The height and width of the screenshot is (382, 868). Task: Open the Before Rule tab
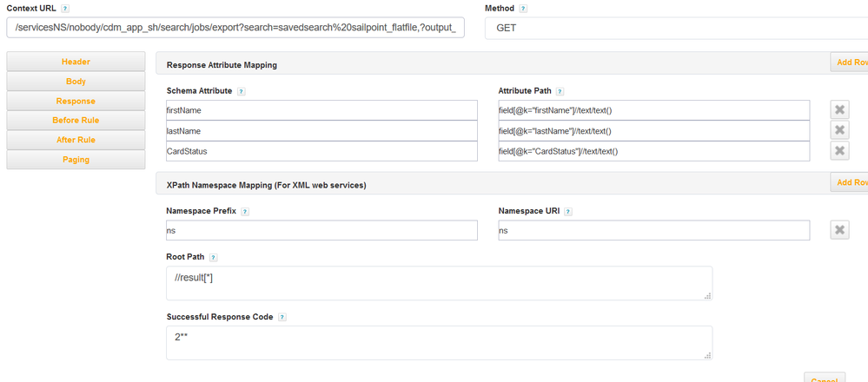tap(76, 121)
